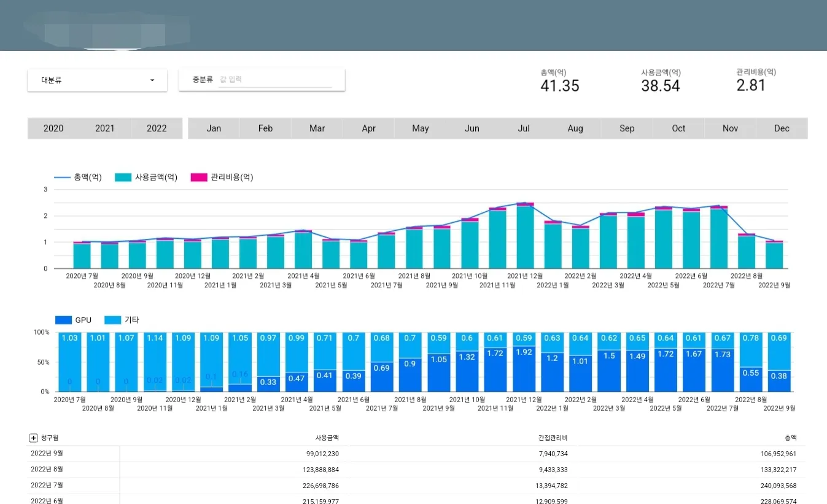The width and height of the screenshot is (827, 504).
Task: Filter by the Jan month button
Action: coord(214,128)
